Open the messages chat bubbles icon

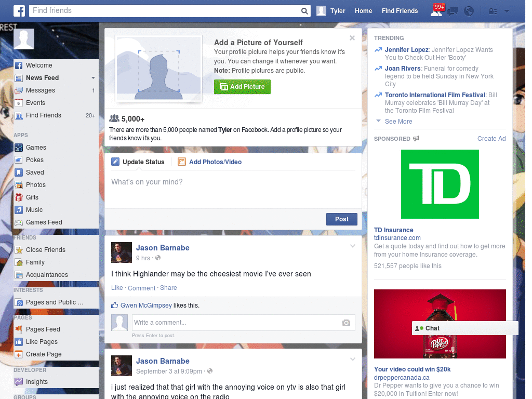453,11
